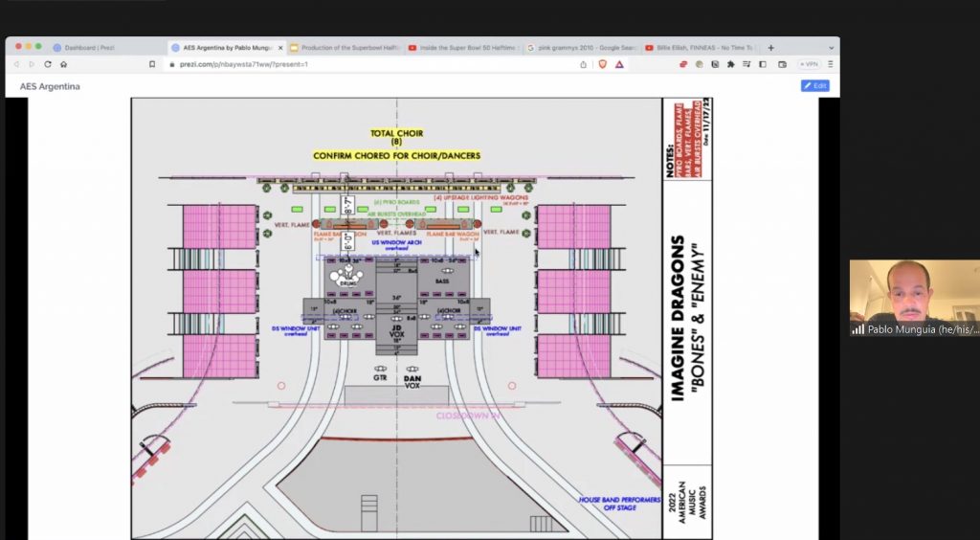Close the AES Argentina tab
The image size is (980, 540).
coord(279,47)
